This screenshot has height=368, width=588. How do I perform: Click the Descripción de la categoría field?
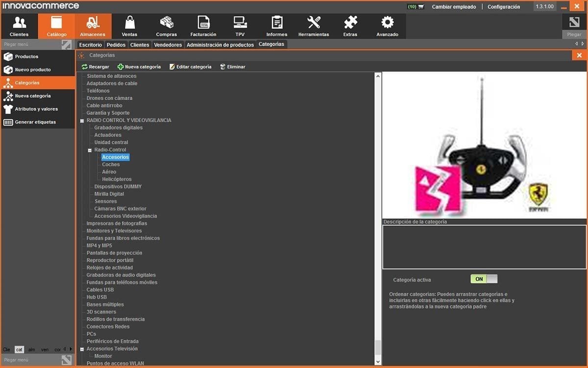484,247
